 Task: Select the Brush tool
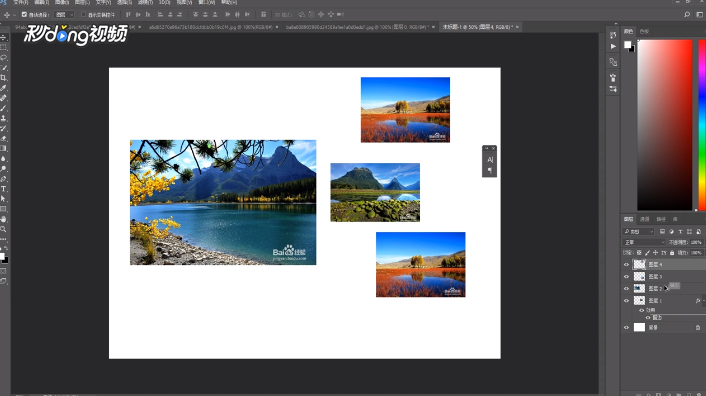[x=4, y=108]
